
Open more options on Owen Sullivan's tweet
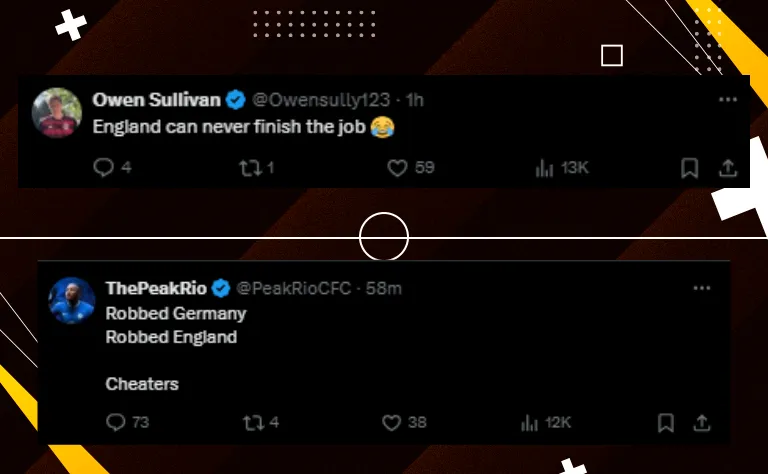(x=728, y=100)
